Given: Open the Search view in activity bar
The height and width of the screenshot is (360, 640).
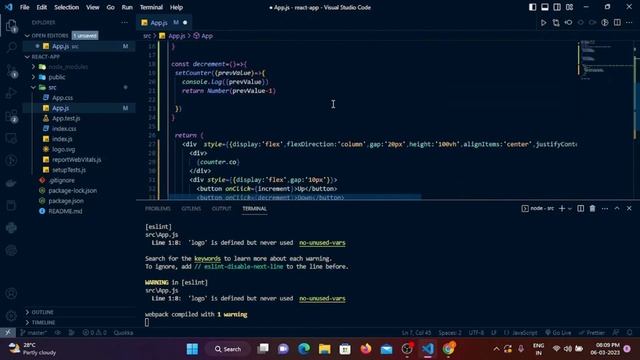Looking at the screenshot, I should coord(11,47).
